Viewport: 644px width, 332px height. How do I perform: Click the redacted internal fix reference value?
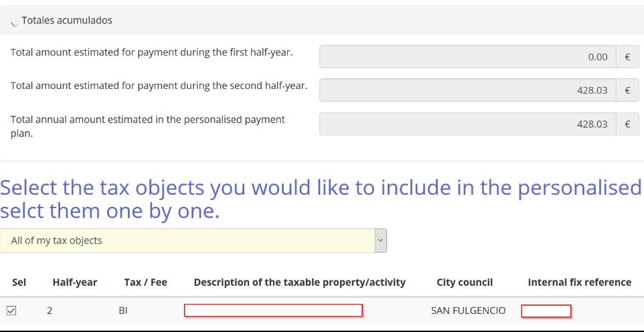point(546,311)
